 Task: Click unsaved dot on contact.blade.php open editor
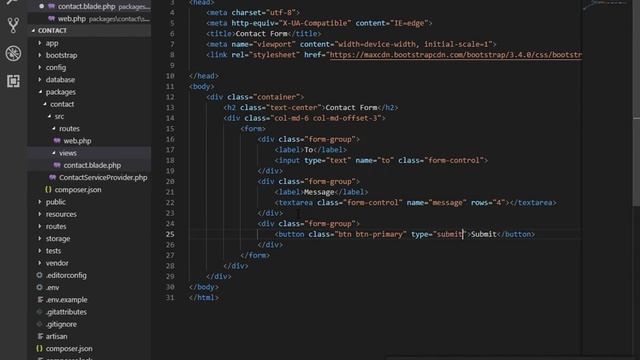click(x=42, y=7)
